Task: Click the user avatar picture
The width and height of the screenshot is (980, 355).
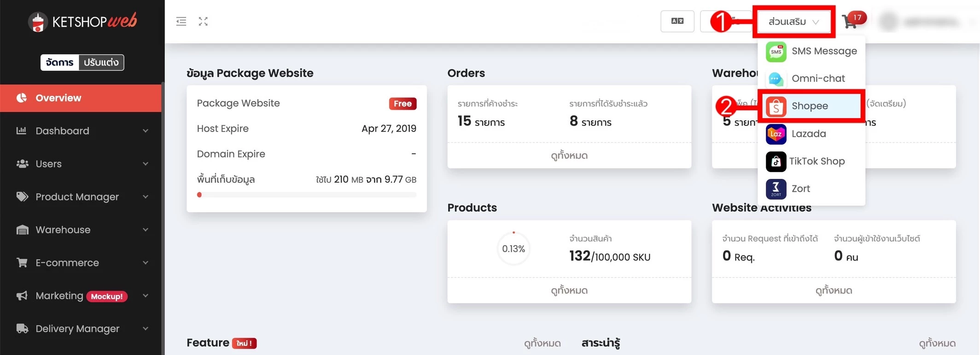Action: click(x=889, y=22)
